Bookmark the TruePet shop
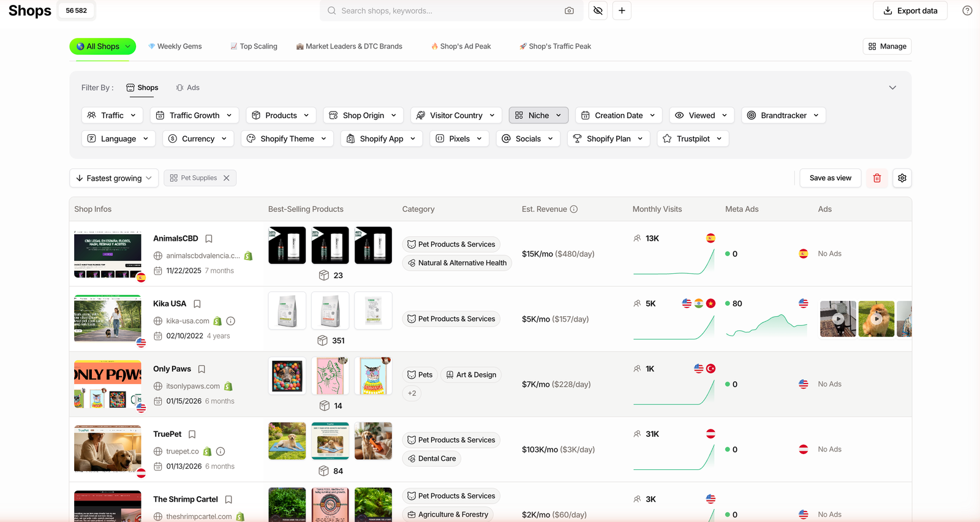The height and width of the screenshot is (522, 980). point(192,434)
